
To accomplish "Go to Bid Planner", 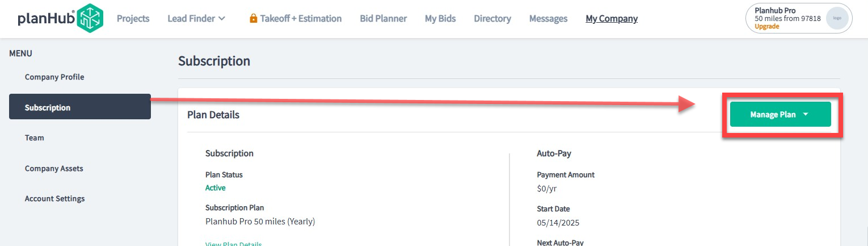I will coord(383,19).
